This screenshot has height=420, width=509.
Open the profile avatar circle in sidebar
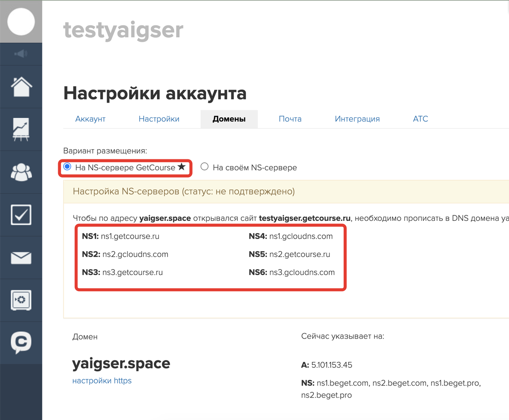(x=21, y=22)
